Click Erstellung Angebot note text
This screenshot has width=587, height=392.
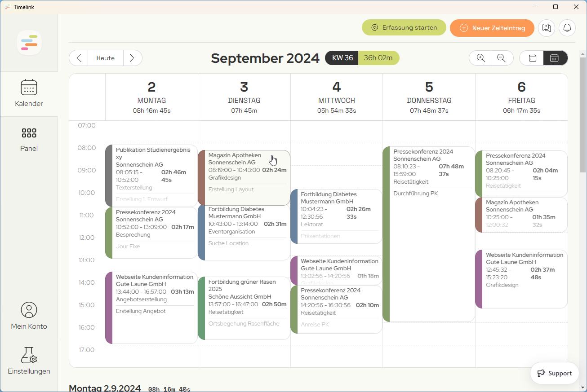pyautogui.click(x=141, y=311)
